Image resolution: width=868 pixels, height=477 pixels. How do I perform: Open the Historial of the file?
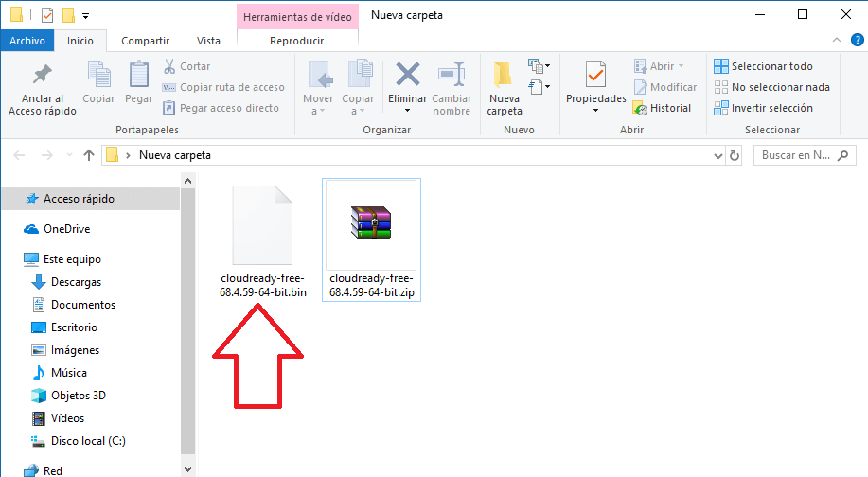[662, 108]
